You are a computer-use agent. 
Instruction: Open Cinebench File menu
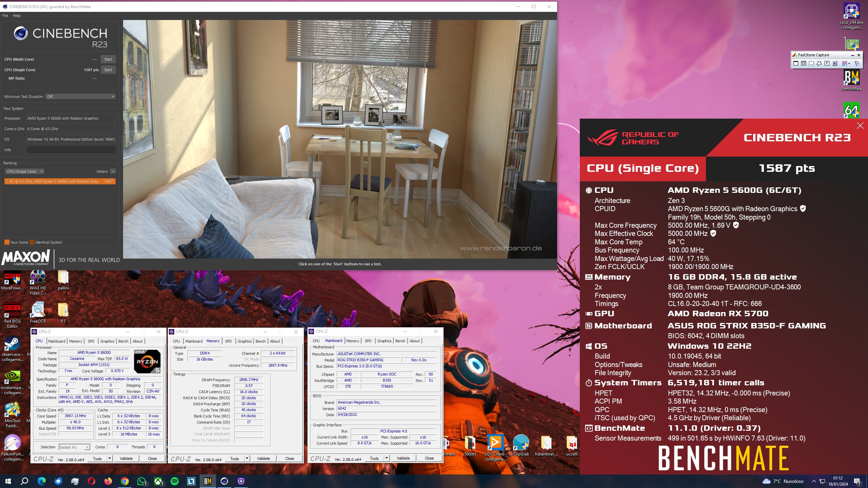pos(5,16)
